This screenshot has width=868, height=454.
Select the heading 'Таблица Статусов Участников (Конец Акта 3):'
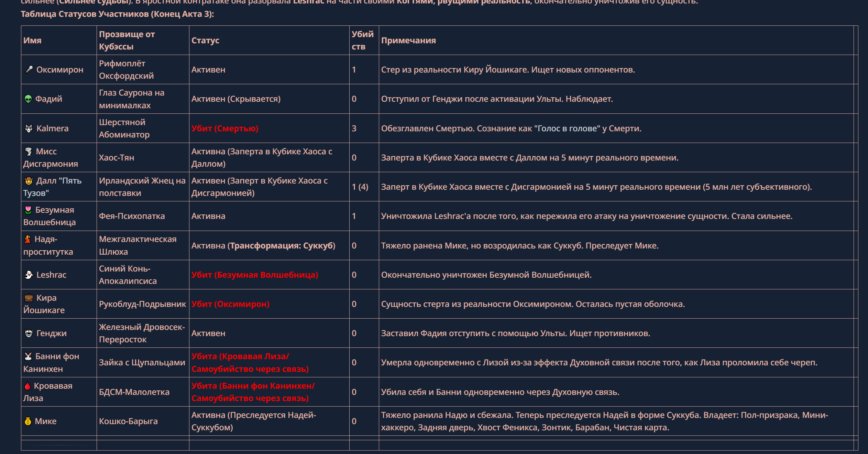[x=117, y=14]
